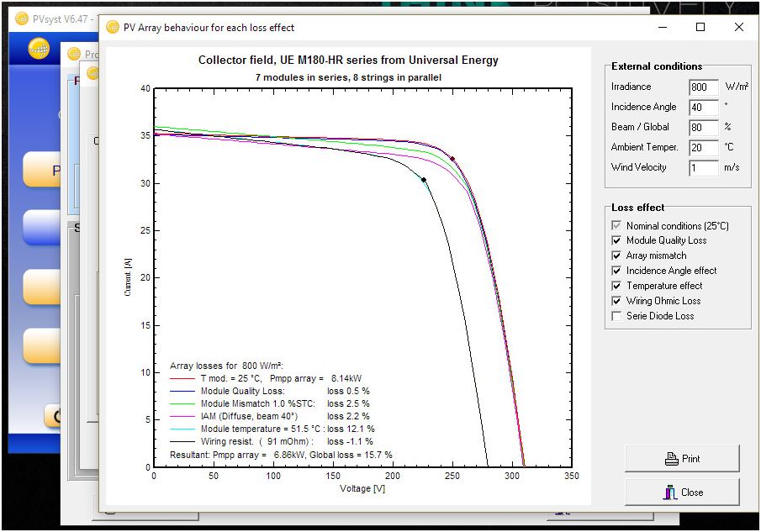Screen dimensions: 761x532
Task: Click the Beam / Global percentage field
Action: point(704,128)
